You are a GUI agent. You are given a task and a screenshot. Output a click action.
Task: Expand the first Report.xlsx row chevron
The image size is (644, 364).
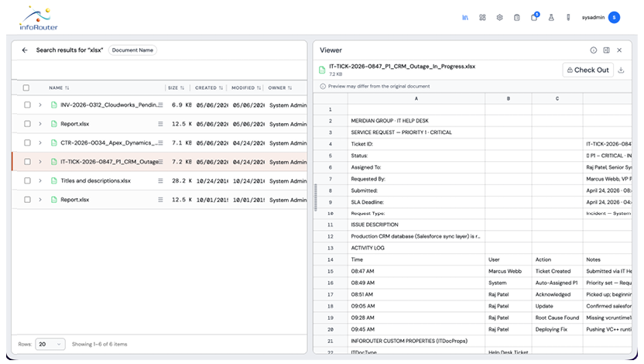pyautogui.click(x=40, y=124)
